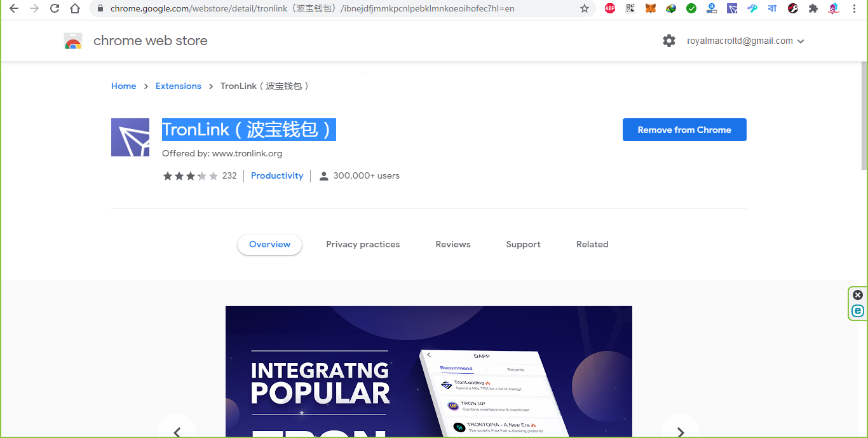Click the purple house profile icon
This screenshot has height=438, width=868.
click(x=834, y=8)
